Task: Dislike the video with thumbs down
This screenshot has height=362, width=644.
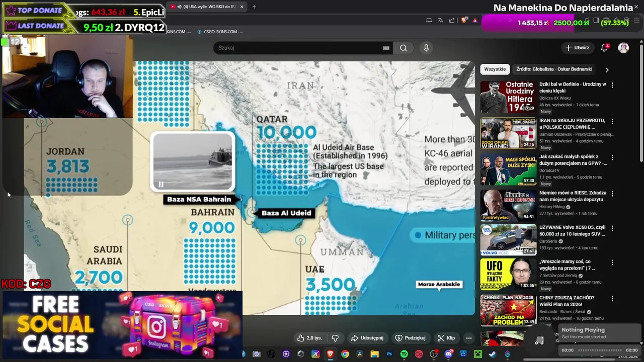Action: pyautogui.click(x=335, y=338)
